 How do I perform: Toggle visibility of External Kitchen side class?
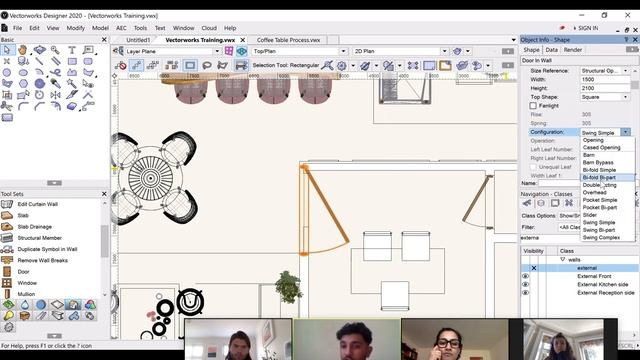(525, 284)
